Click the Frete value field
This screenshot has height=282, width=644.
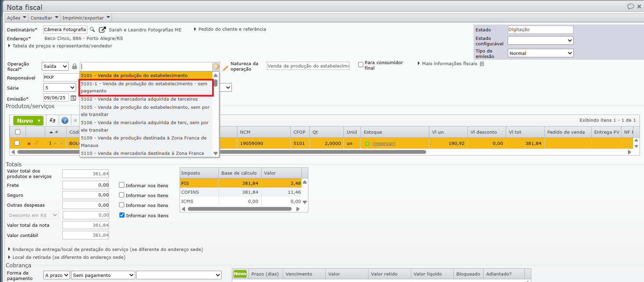86,185
